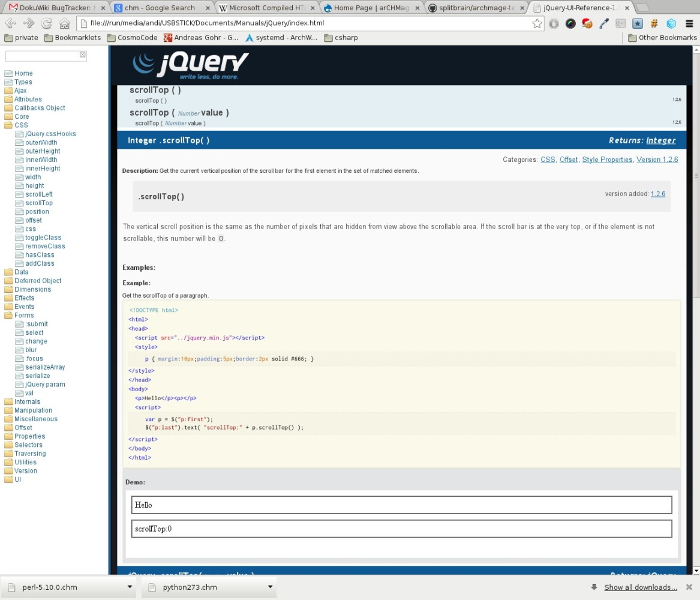Click the color wheel extension icon
Screen dimensions: 700x600
pos(570,23)
